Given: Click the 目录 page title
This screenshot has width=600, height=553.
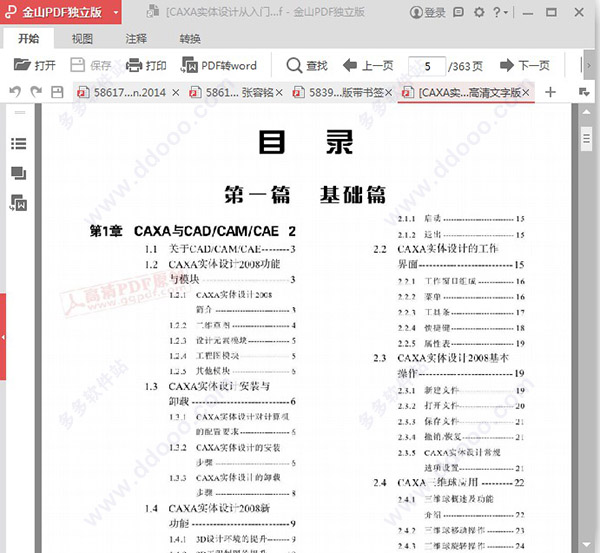Looking at the screenshot, I should pos(306,142).
